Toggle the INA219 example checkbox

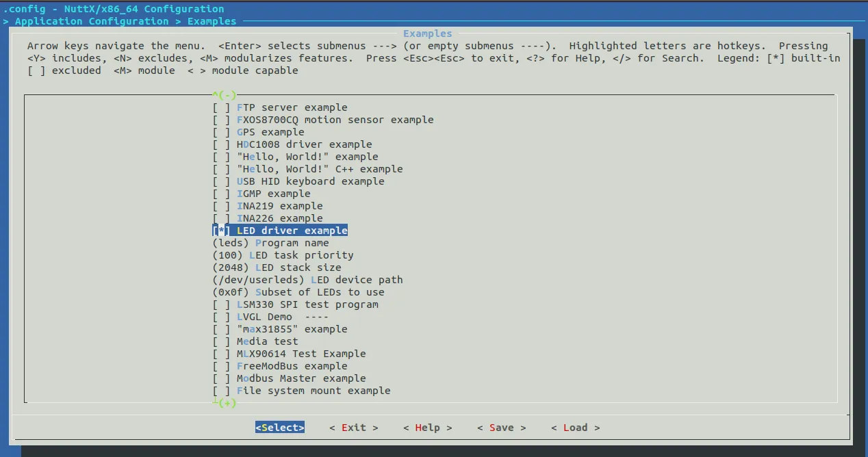[x=220, y=206]
